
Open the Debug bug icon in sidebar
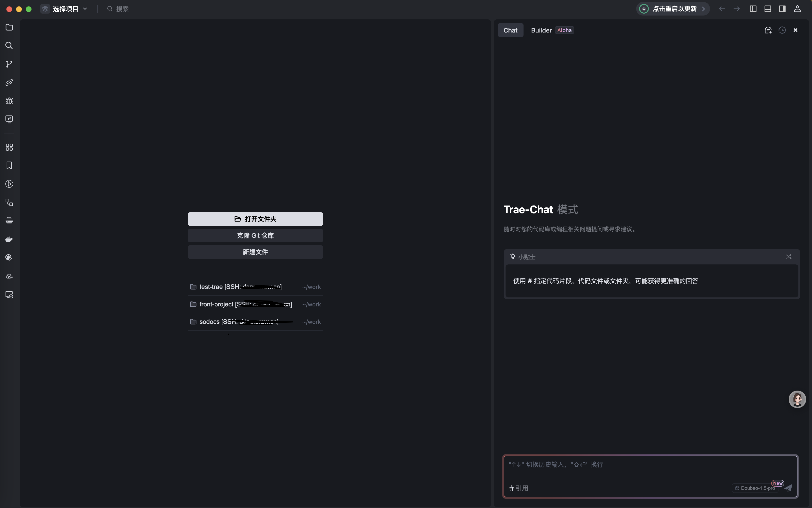click(9, 101)
